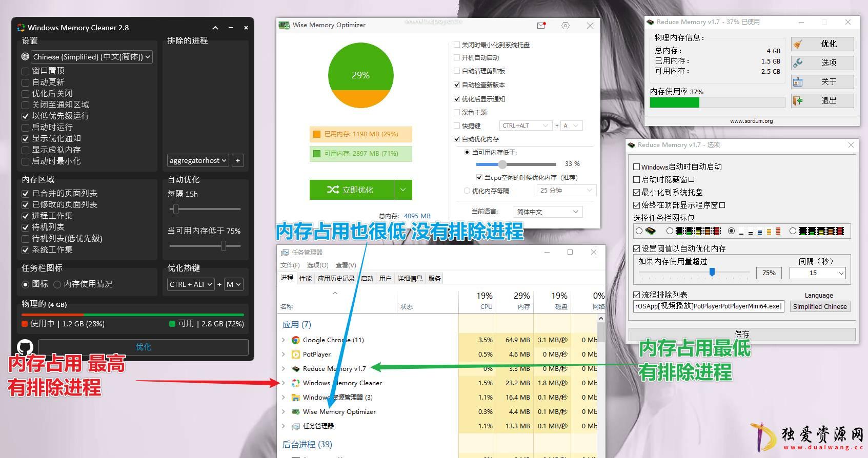Click 优化 button in Windows Memory Cleaner
Viewport: 868px width, 458px height.
(144, 347)
